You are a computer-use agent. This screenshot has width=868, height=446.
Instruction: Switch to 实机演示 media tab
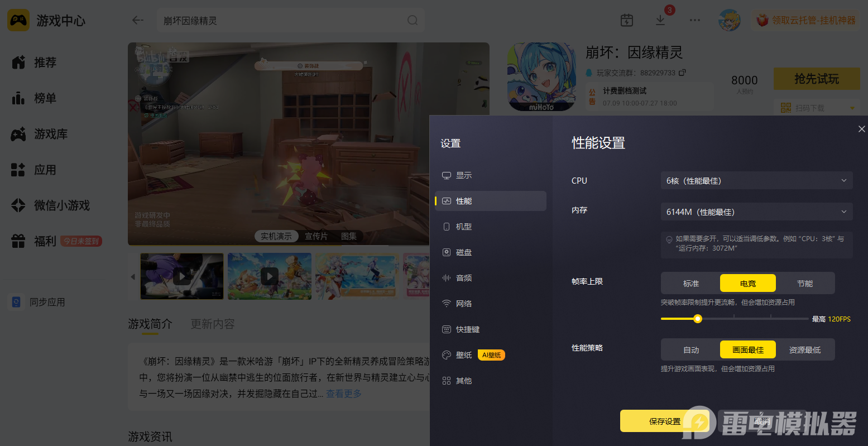(x=276, y=236)
